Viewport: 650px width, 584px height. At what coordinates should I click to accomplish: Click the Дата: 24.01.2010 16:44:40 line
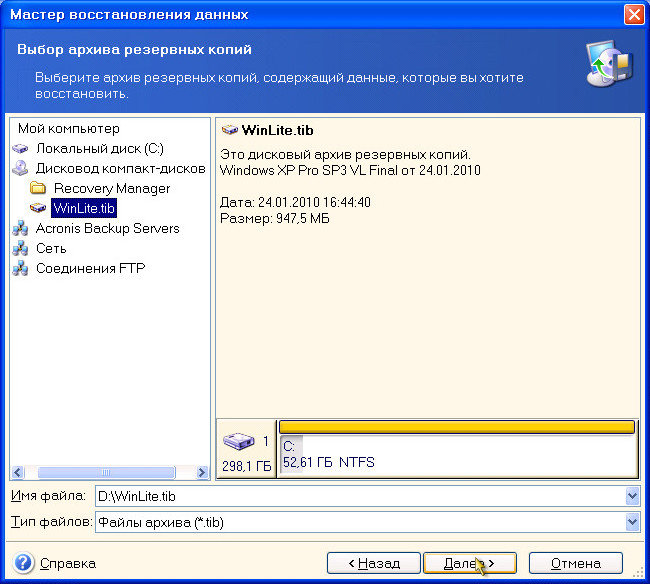point(295,202)
